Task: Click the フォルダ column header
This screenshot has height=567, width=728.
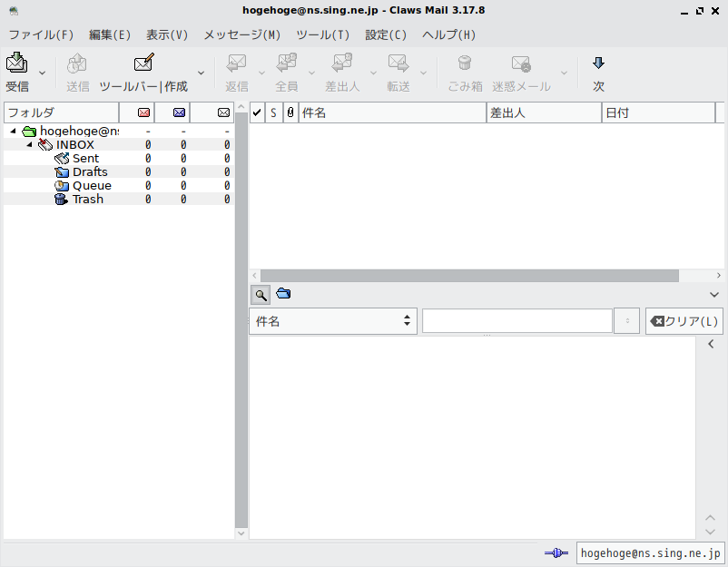Action: 62,112
